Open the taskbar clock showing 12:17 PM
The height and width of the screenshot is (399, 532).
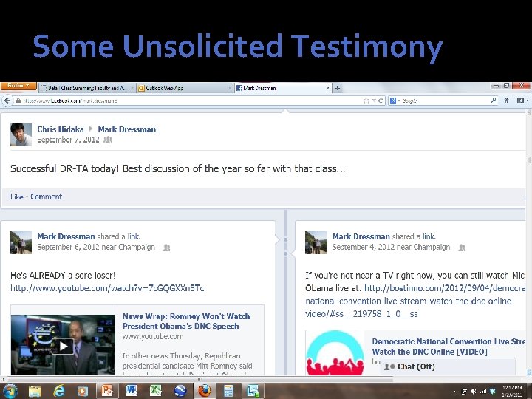pyautogui.click(x=512, y=391)
